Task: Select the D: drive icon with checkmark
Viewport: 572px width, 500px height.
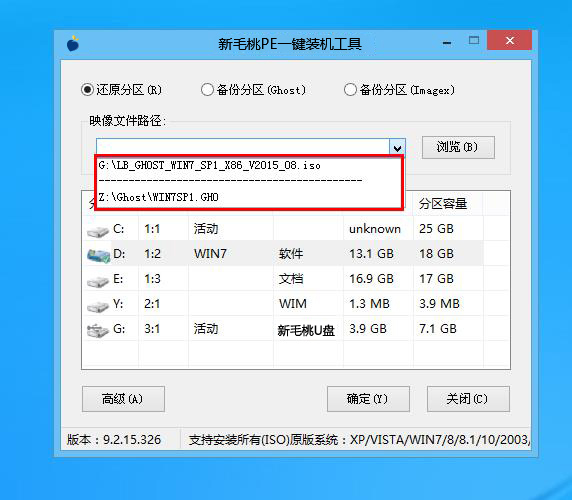Action: pyautogui.click(x=98, y=256)
